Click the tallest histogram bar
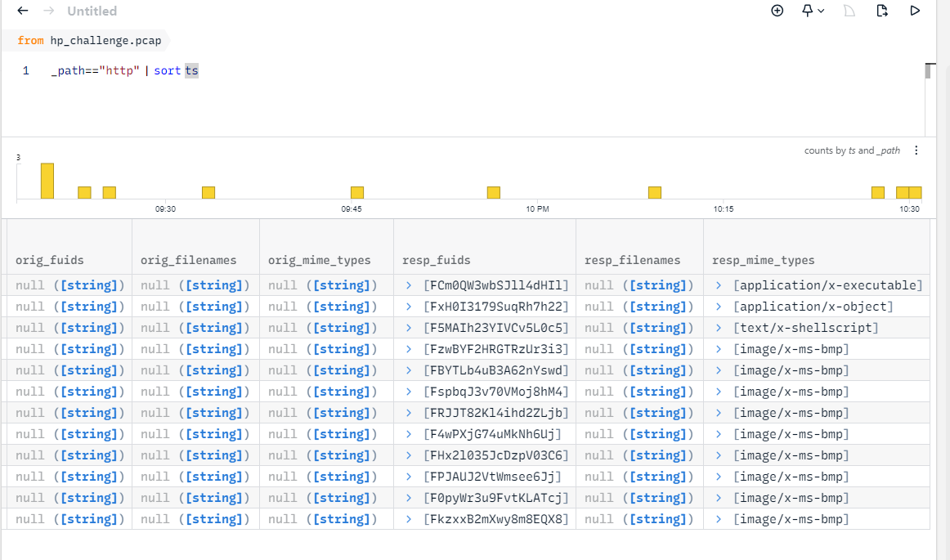Screen dimensions: 950x560 click(x=47, y=181)
